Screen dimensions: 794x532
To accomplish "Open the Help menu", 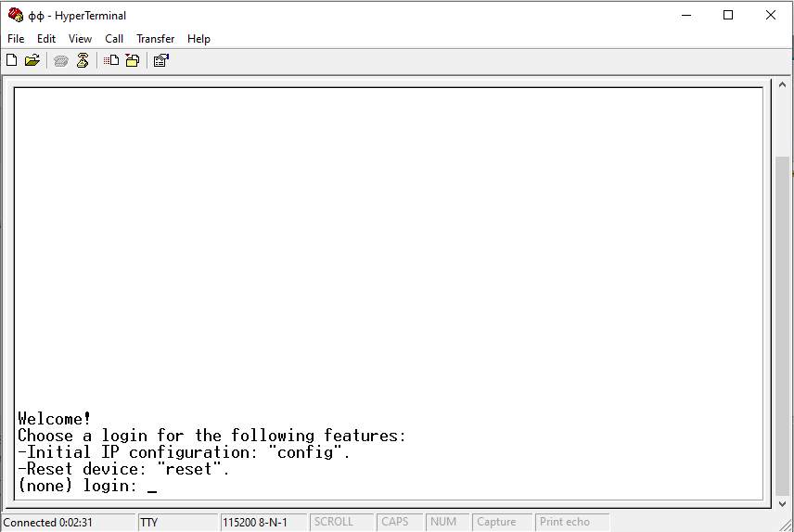I will pyautogui.click(x=198, y=39).
